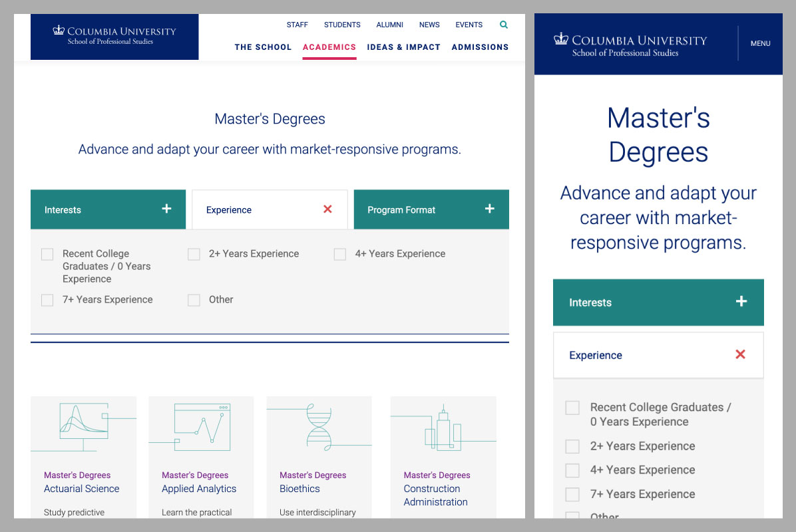Check Recent College Graduates box in desktop view
This screenshot has height=532, width=796.
47,254
